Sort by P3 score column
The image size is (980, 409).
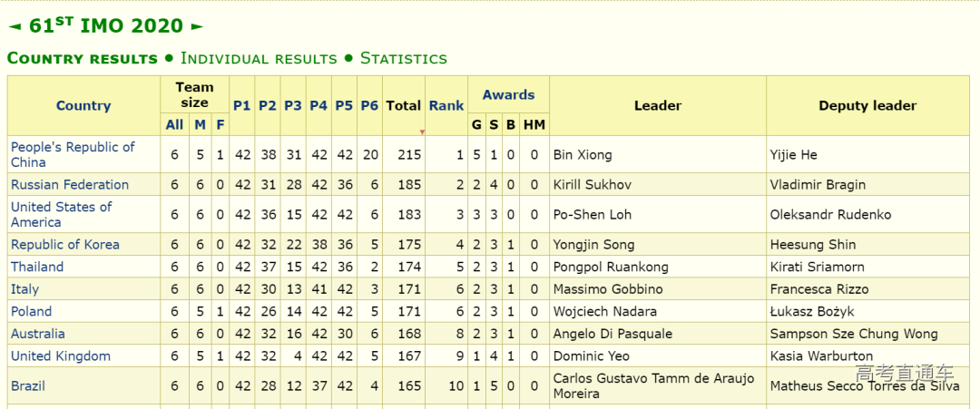point(292,105)
